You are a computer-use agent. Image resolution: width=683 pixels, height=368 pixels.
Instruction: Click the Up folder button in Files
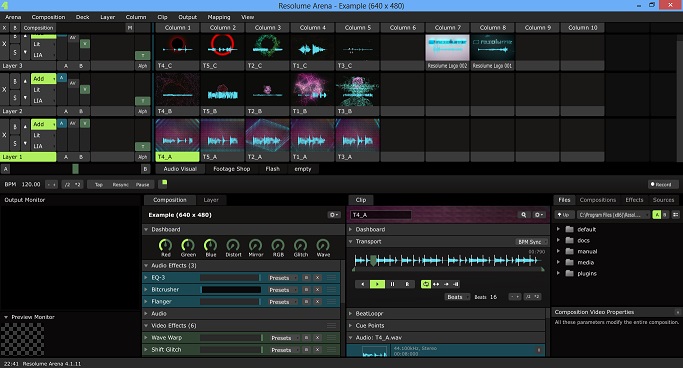pos(564,215)
